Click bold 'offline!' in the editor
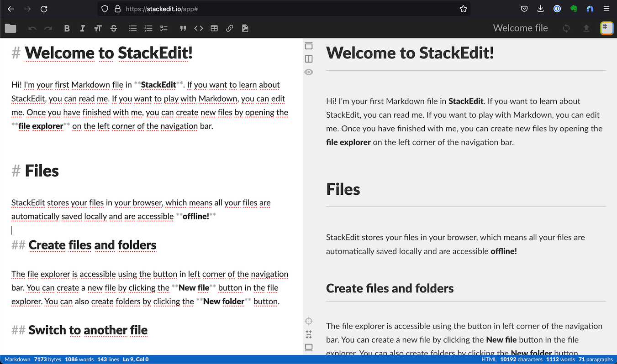This screenshot has width=617, height=364. click(x=196, y=216)
